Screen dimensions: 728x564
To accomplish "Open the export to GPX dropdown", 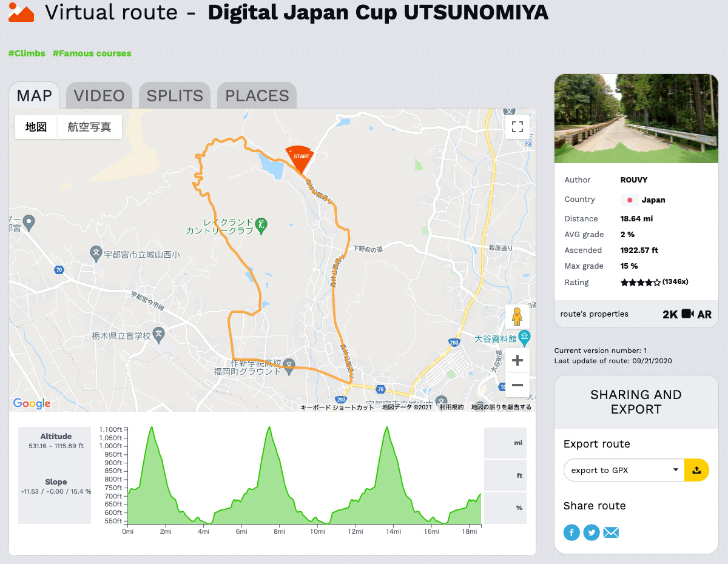I will [x=624, y=470].
